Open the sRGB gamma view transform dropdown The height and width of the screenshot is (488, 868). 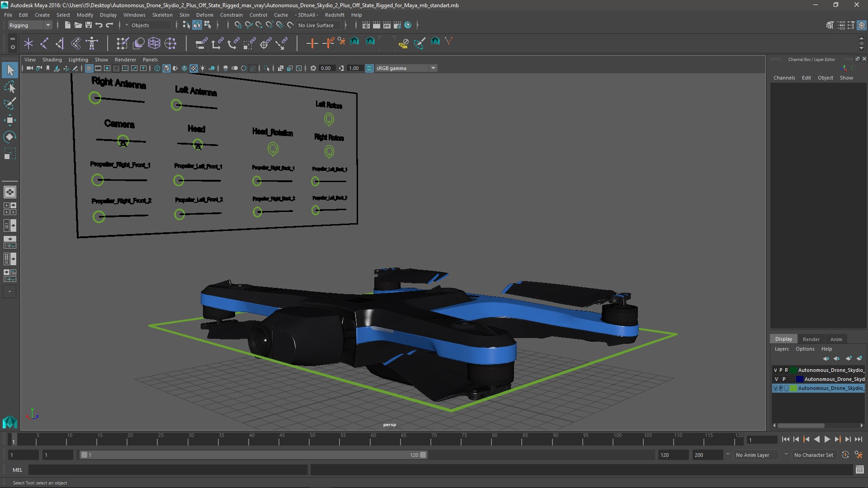point(406,68)
